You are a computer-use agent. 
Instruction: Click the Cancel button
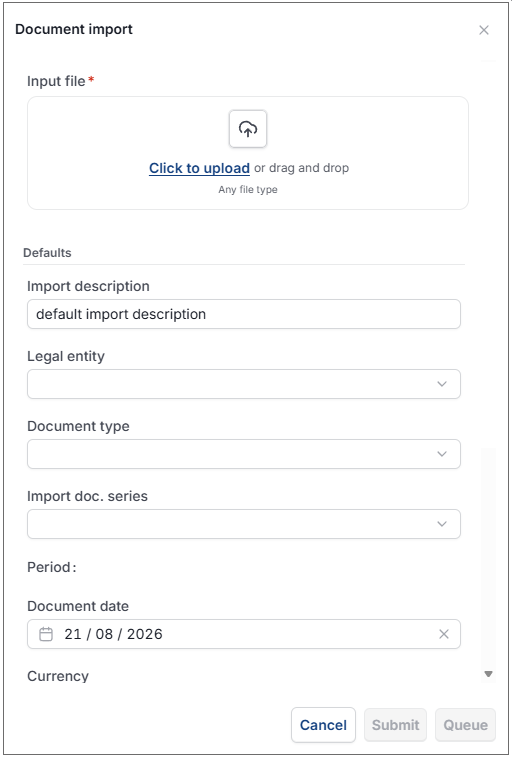[x=323, y=725]
